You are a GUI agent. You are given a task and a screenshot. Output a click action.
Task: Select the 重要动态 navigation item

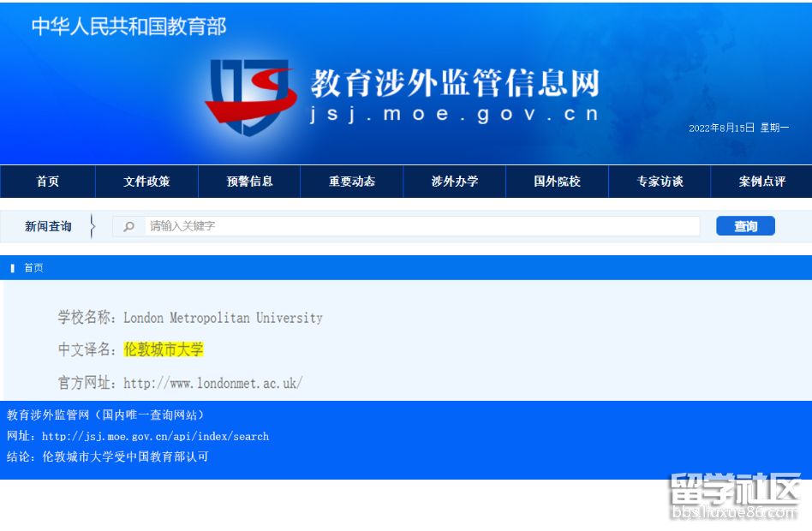pos(352,182)
